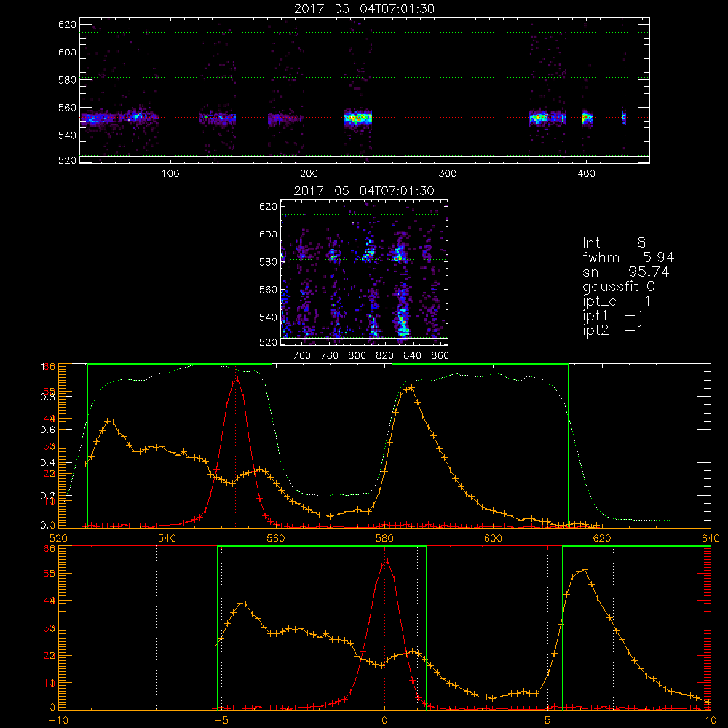
Task: Select the 'sn 95.74' readout line
Action: 626,272
